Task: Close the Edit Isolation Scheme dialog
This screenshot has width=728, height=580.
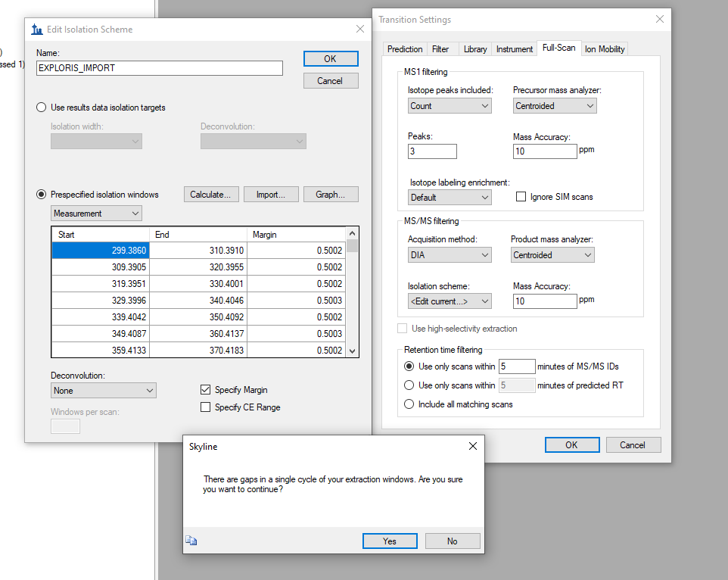Action: 359,30
